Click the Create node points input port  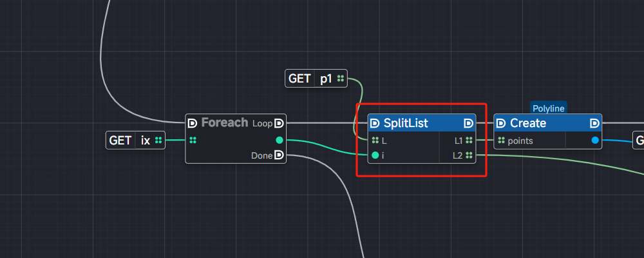(x=501, y=140)
